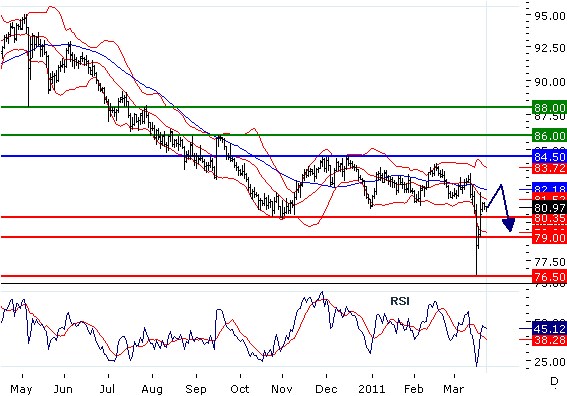This screenshot has height=396, width=567.
Task: Click the Jul label on time axis
Action: [107, 389]
